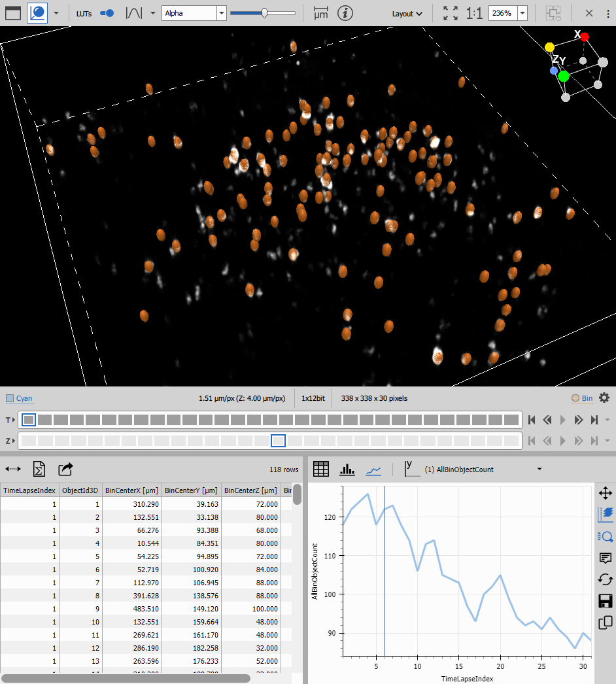
Task: Open the Layout menu
Action: pyautogui.click(x=407, y=13)
